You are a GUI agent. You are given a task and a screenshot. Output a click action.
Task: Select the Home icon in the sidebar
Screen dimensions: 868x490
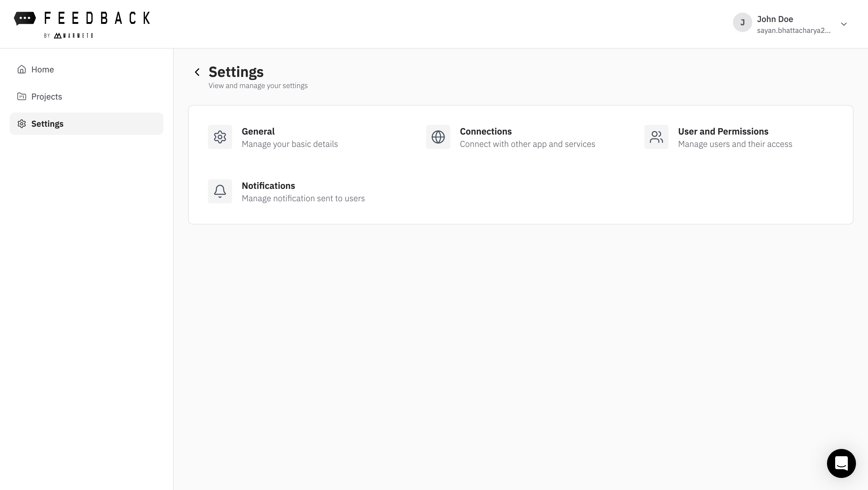point(22,69)
